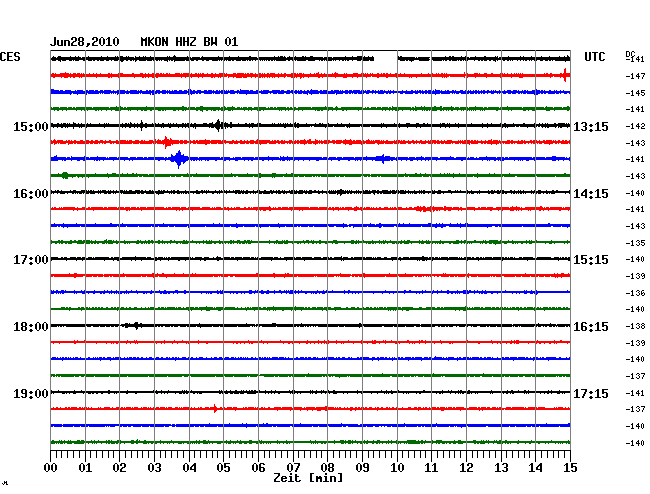
Task: Click the data gap in the top black trace
Action: pos(386,59)
